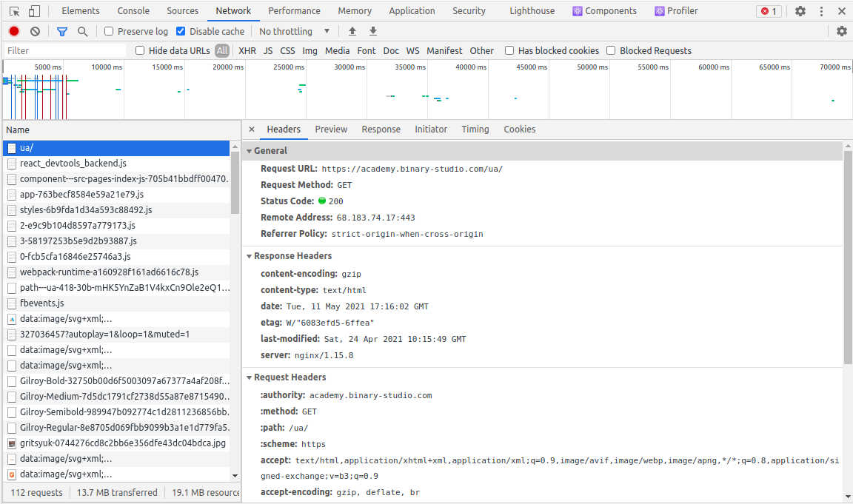The image size is (853, 504).
Task: Stop recording network log (red circle)
Action: click(14, 32)
